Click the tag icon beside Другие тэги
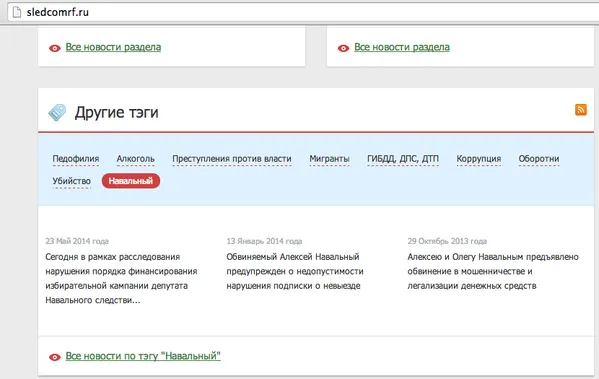Screen dimensions: 599x379 [57, 112]
